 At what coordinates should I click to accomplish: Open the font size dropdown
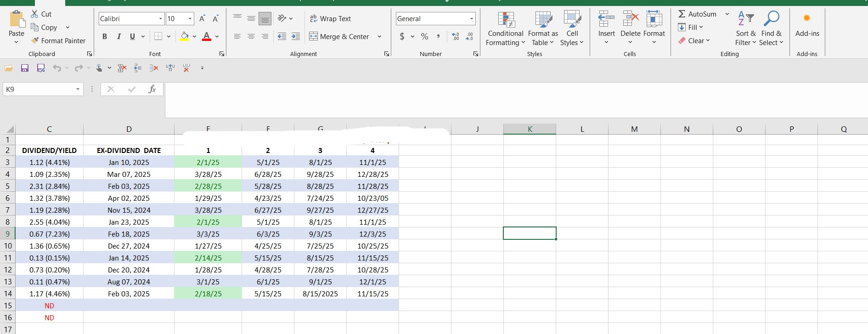pyautogui.click(x=190, y=19)
